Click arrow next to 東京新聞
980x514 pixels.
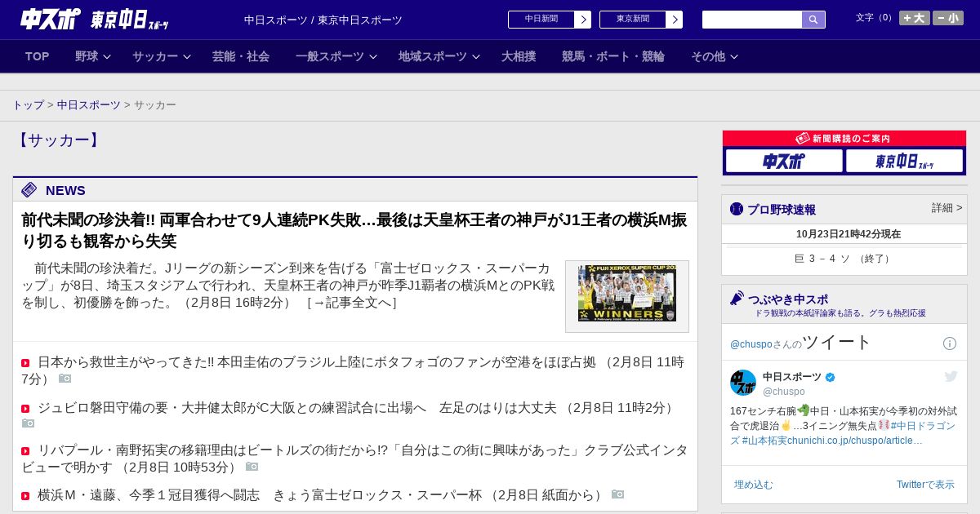675,20
